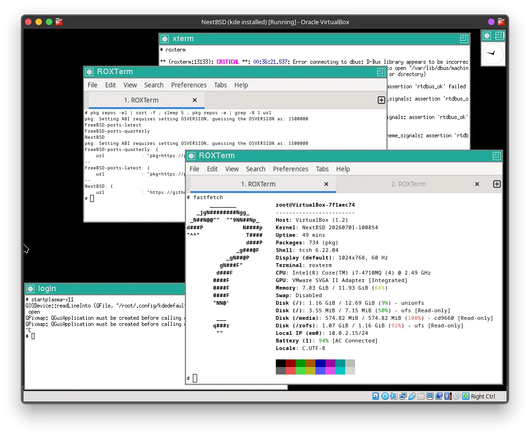Click the network adapter icon in VirtualBox status bar
Viewport: 530px width, 435px height.
(x=403, y=396)
